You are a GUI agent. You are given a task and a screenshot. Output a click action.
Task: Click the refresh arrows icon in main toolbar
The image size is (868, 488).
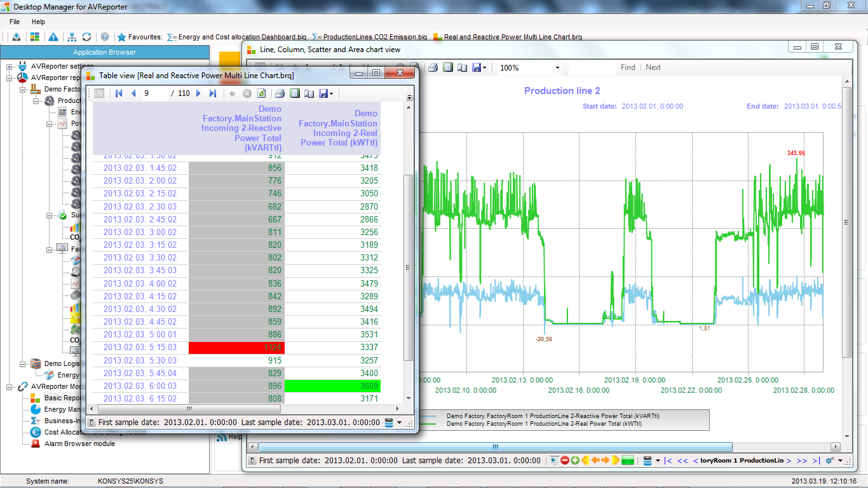click(86, 37)
